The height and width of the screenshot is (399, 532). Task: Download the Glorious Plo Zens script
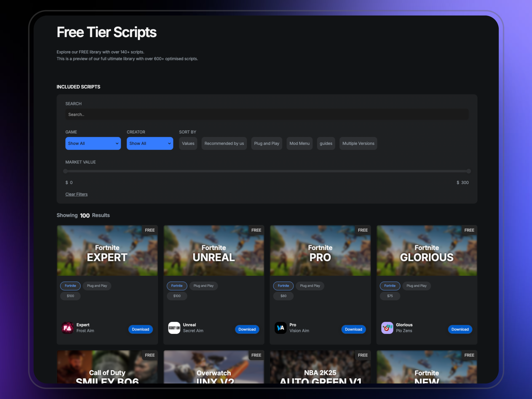click(x=460, y=329)
